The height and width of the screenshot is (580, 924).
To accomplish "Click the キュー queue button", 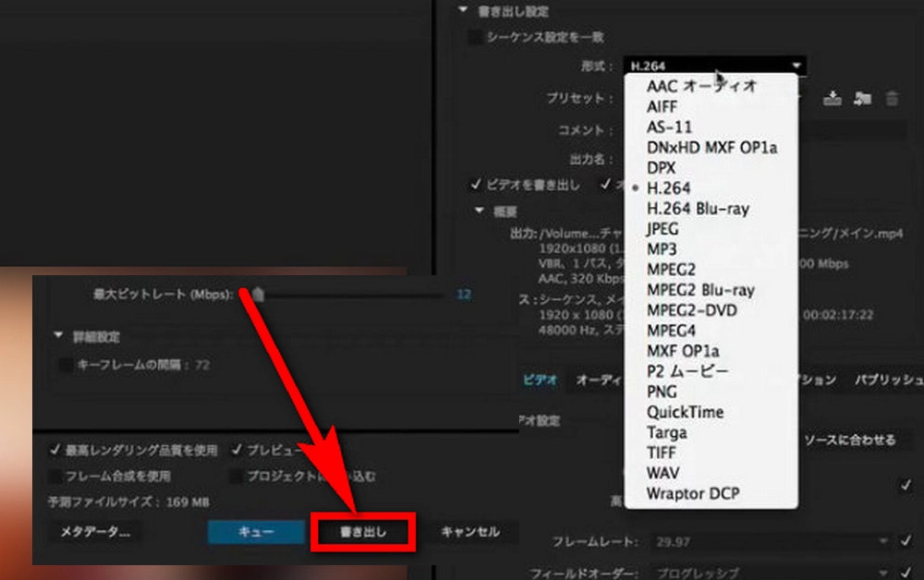I will click(256, 532).
